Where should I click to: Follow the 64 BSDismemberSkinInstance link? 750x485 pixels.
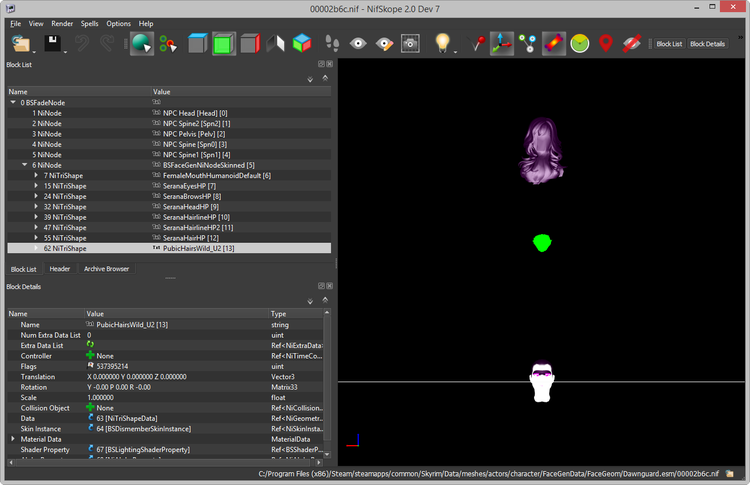point(143,429)
